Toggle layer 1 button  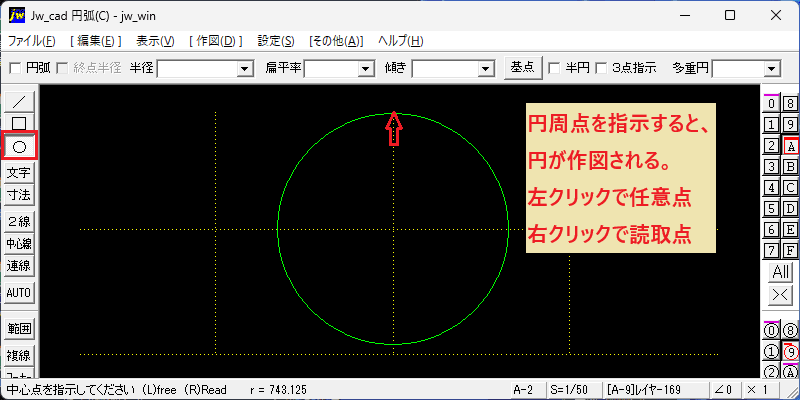(771, 124)
